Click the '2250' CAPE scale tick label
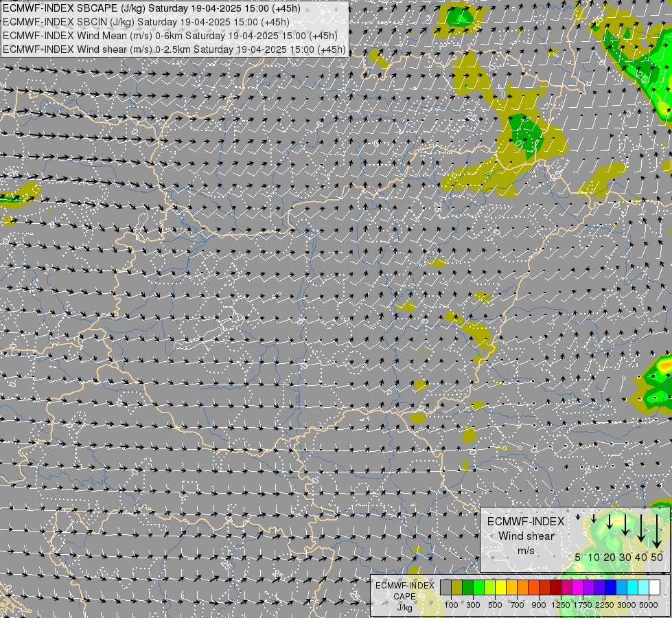Image resolution: width=672 pixels, height=618 pixels. click(605, 605)
